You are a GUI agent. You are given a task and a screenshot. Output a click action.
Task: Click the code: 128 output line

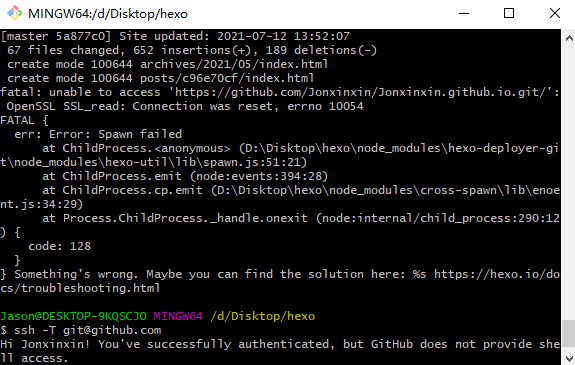pyautogui.click(x=59, y=246)
